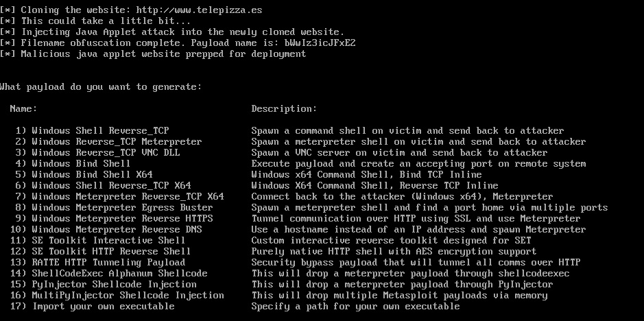The width and height of the screenshot is (644, 321).
Task: Choose Windows Reverse_TCP VNC DLL payload
Action: coord(106,153)
